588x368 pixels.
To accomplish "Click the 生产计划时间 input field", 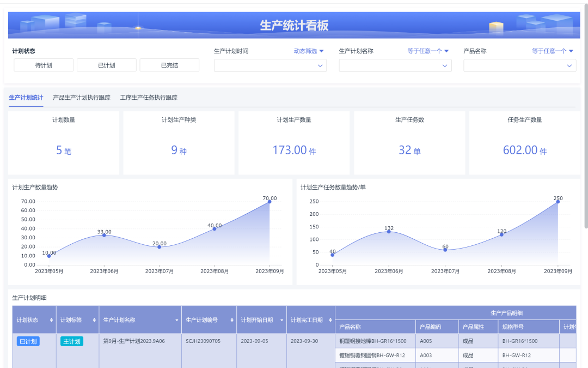I will (x=269, y=65).
